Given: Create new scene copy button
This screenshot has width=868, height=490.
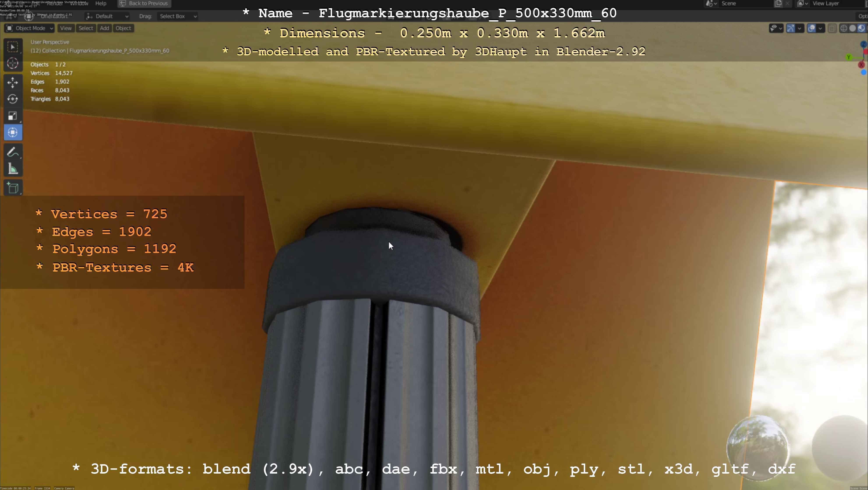Looking at the screenshot, I should coord(778,3).
